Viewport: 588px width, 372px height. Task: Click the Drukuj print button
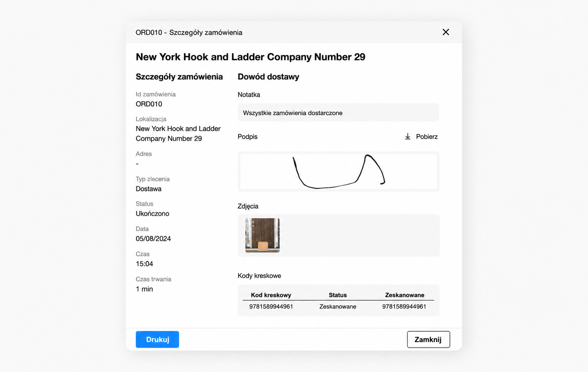click(157, 339)
